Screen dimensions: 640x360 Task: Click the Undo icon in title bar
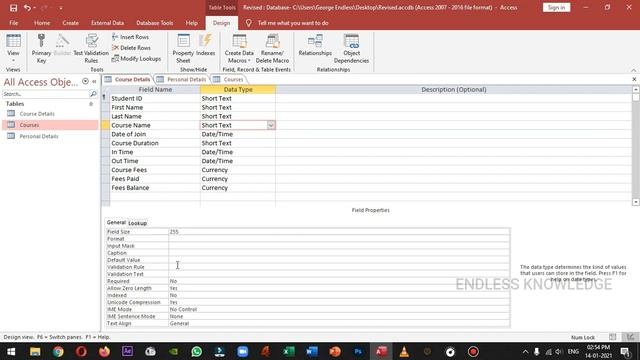[x=27, y=8]
